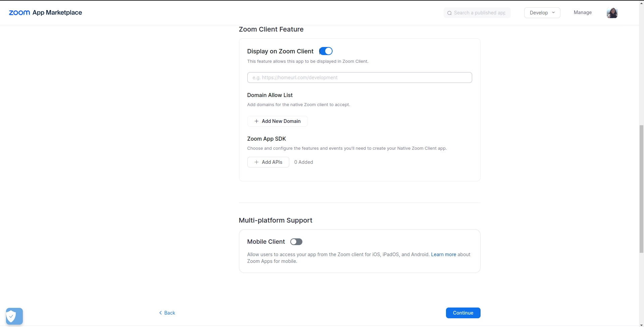Open the Develop dropdown

(x=542, y=13)
